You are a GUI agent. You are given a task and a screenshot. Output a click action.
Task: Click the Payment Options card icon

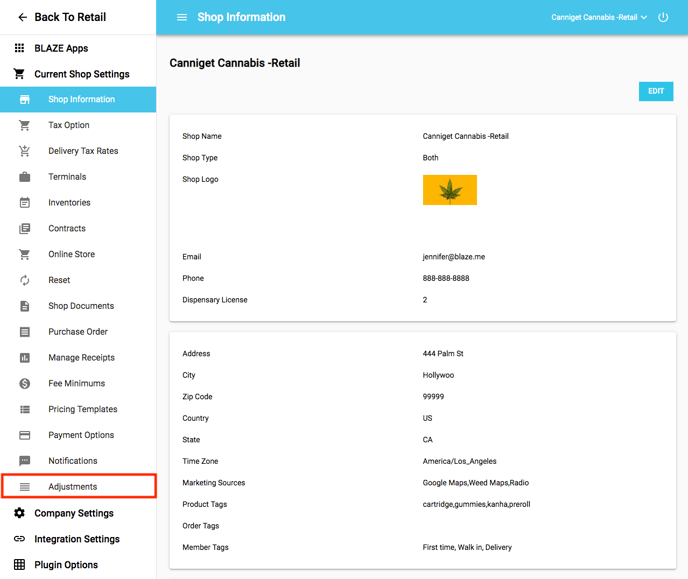[x=25, y=435]
